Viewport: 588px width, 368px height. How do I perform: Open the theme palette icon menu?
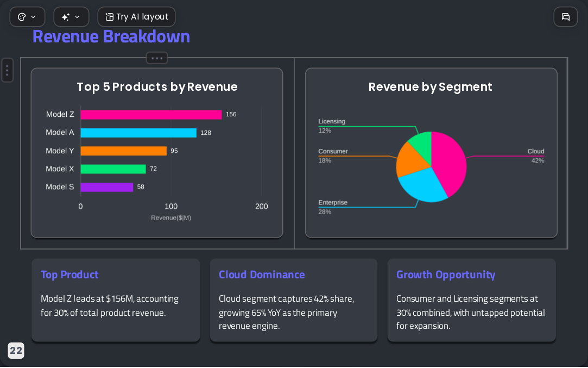coord(22,17)
